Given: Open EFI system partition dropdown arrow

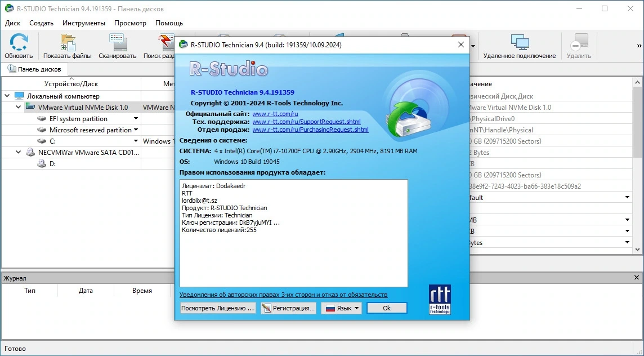Looking at the screenshot, I should pyautogui.click(x=136, y=118).
